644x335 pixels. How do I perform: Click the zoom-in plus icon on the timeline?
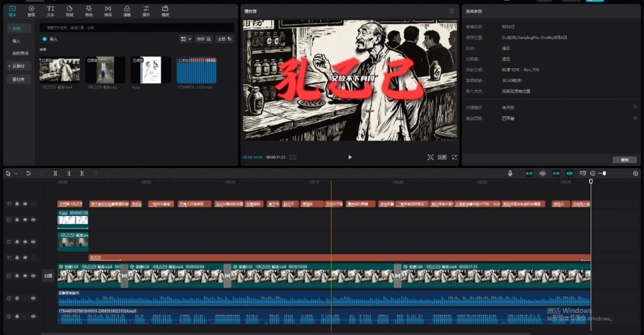tap(635, 173)
